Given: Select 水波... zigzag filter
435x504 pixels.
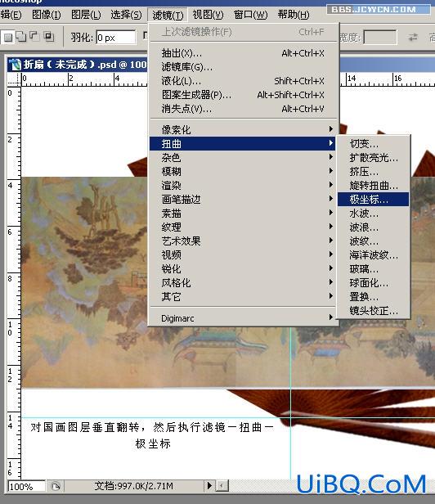Looking at the screenshot, I should click(374, 213).
